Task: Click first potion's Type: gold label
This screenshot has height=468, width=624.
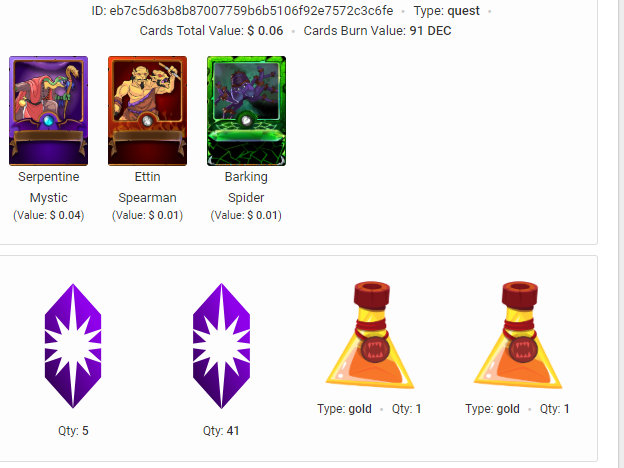Action: [x=344, y=409]
